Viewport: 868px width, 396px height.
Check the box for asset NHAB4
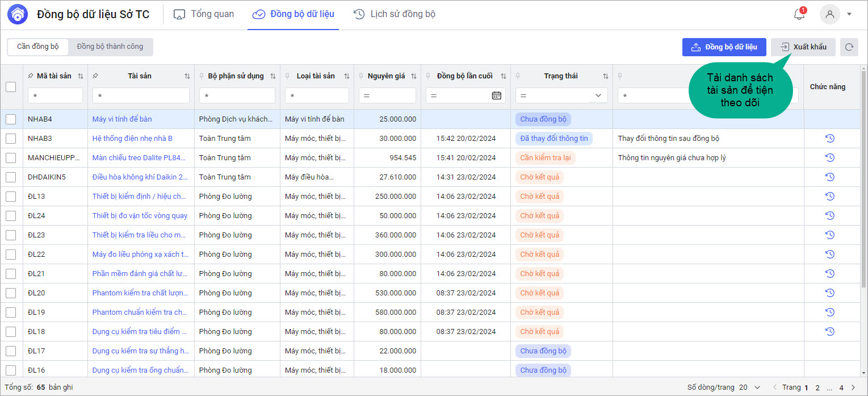tap(11, 119)
